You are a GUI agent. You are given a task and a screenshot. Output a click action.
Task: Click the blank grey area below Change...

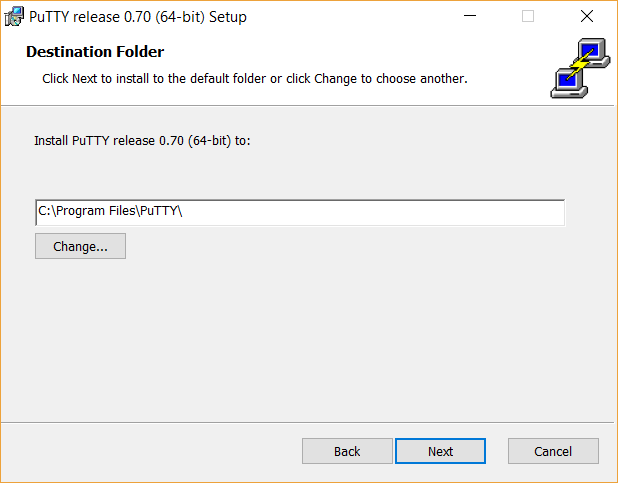(300, 340)
